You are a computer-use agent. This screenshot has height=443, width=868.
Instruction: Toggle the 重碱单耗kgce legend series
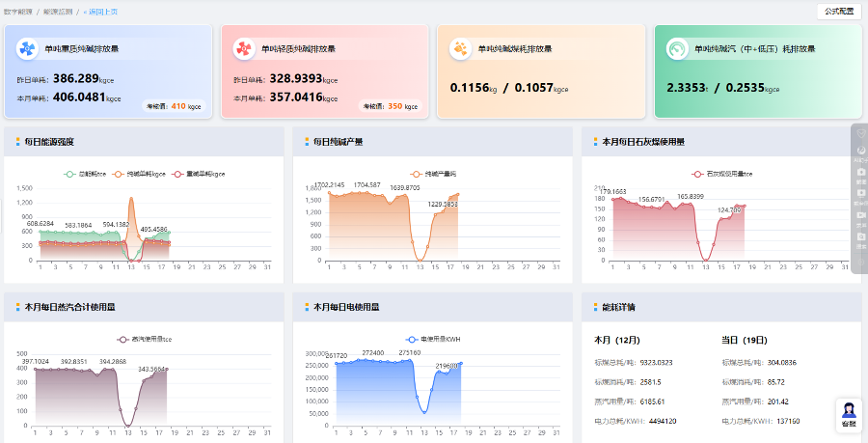(199, 174)
